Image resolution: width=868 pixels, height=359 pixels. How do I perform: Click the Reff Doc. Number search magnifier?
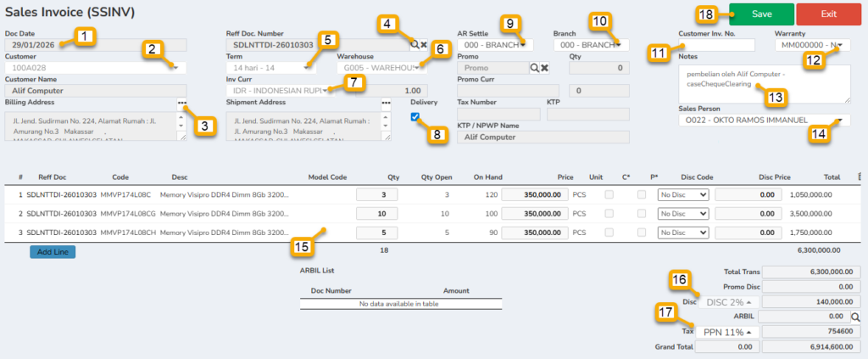pos(413,44)
